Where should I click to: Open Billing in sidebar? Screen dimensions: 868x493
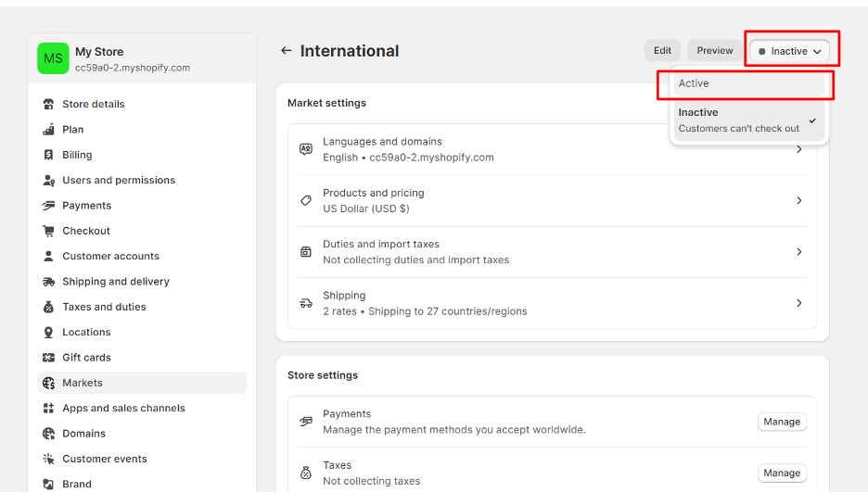pyautogui.click(x=142, y=155)
